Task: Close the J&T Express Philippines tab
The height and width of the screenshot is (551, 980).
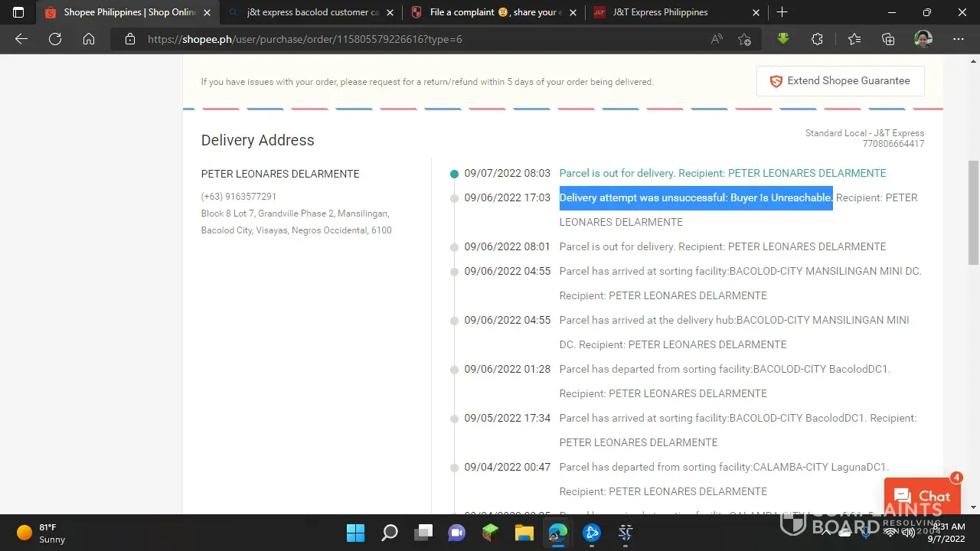Action: (756, 12)
